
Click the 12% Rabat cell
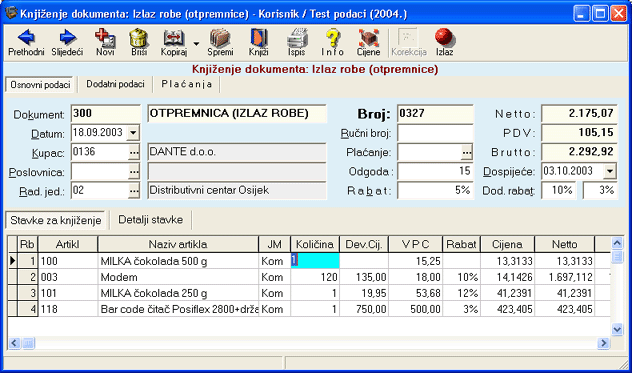tap(461, 293)
